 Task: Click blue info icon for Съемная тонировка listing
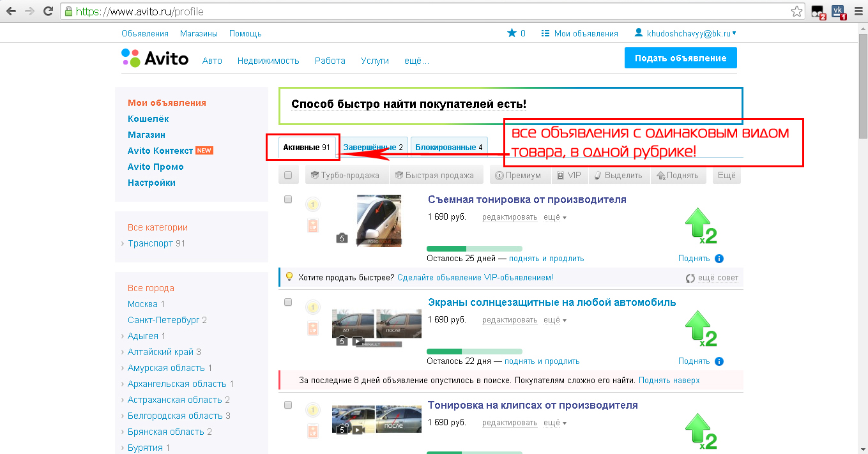pos(719,259)
